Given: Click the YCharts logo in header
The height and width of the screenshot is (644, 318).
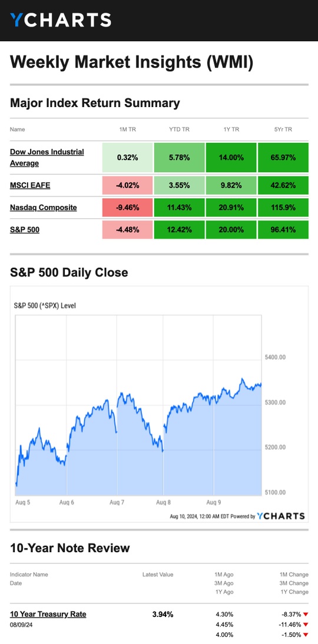Looking at the screenshot, I should 61,20.
